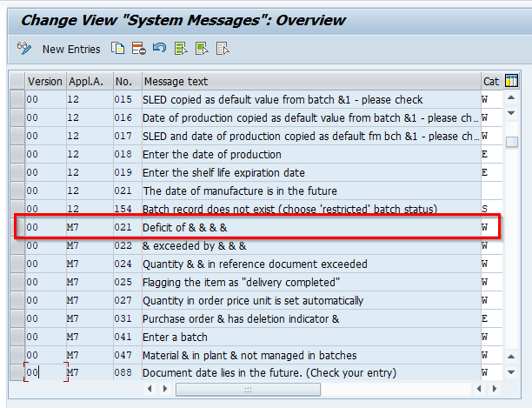Click the vertical scrollbar thumb
This screenshot has height=408, width=532.
pyautogui.click(x=512, y=142)
